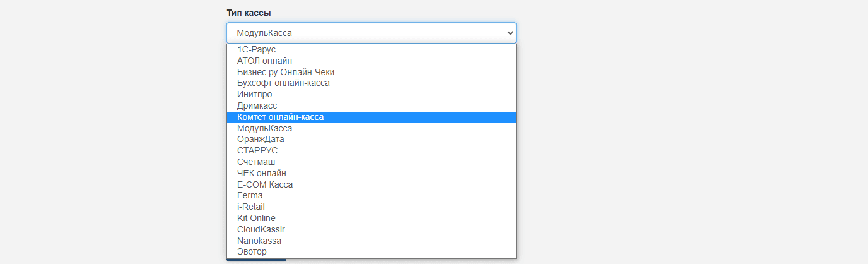Collapse the МодульКасса dropdown arrow
The image size is (868, 264).
coord(510,33)
